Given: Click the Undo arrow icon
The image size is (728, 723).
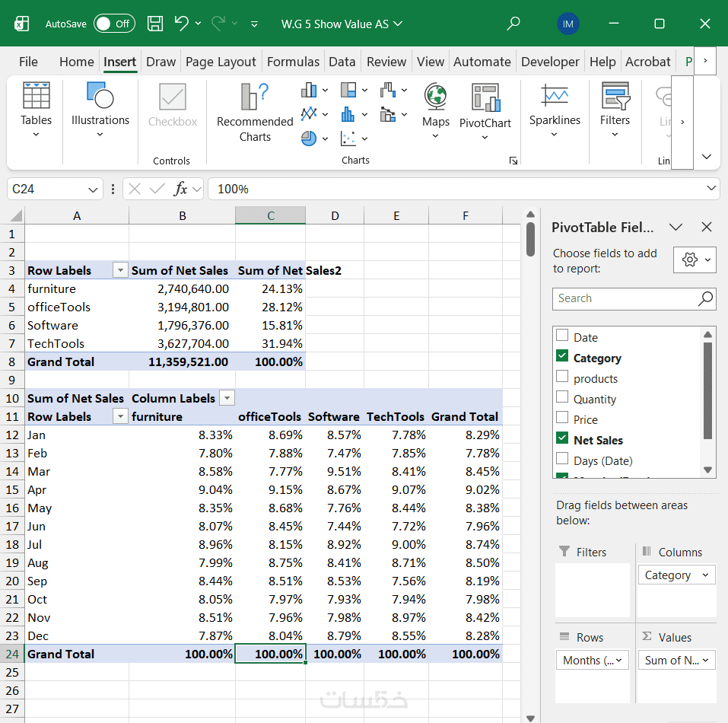Looking at the screenshot, I should [x=181, y=24].
